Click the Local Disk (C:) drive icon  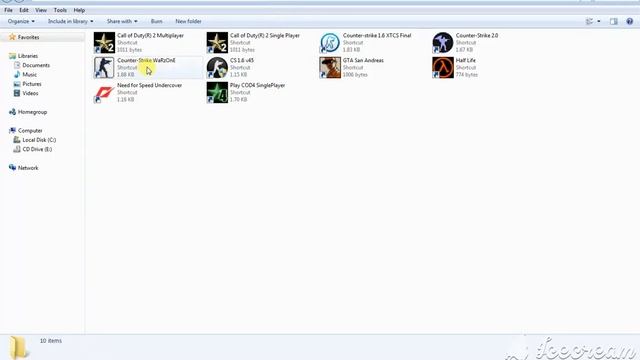[17, 140]
